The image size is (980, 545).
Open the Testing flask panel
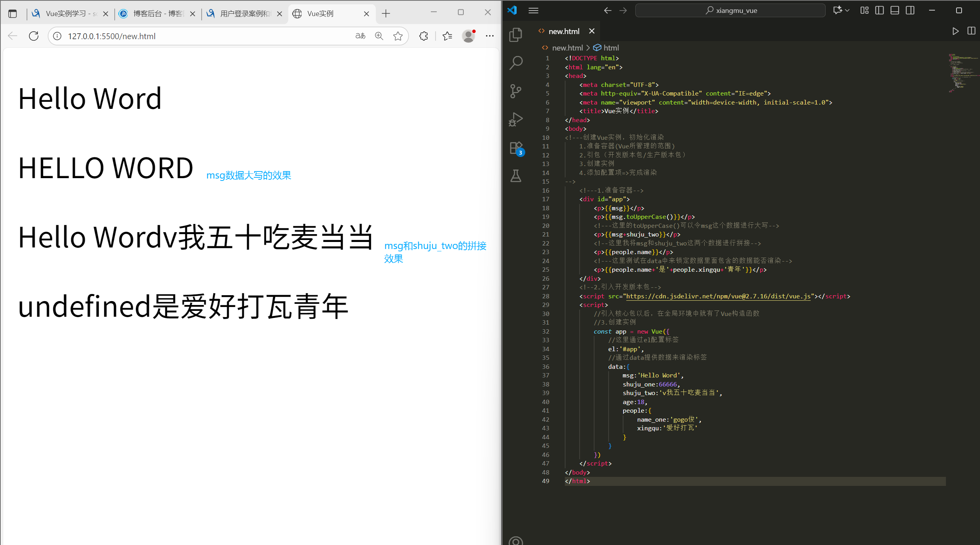515,176
